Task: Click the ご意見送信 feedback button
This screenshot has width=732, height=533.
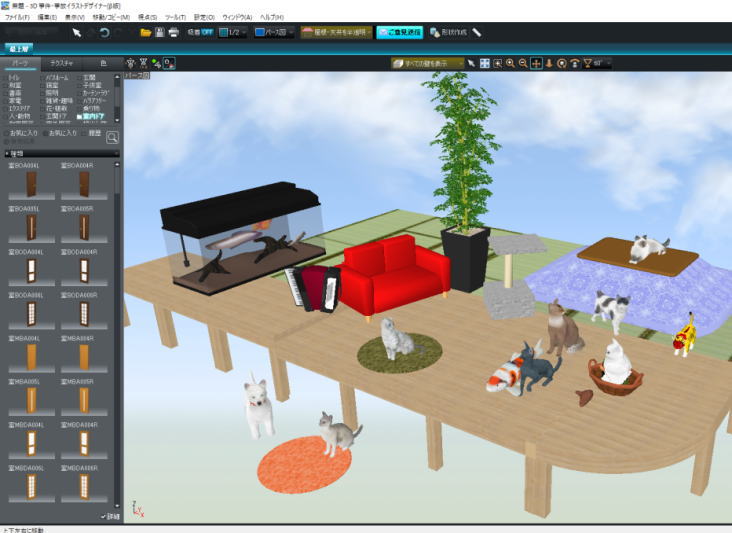Action: click(x=400, y=32)
